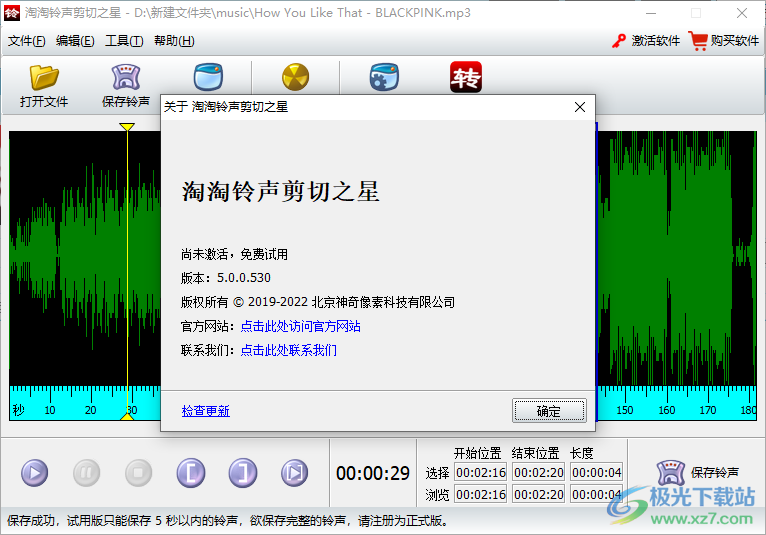
Task: Click the 00:00:29 current time display
Action: coord(373,473)
